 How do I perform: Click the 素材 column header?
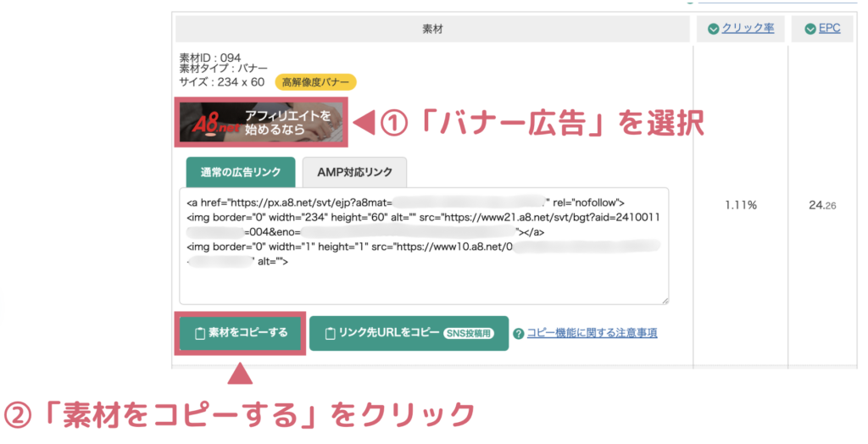(432, 29)
